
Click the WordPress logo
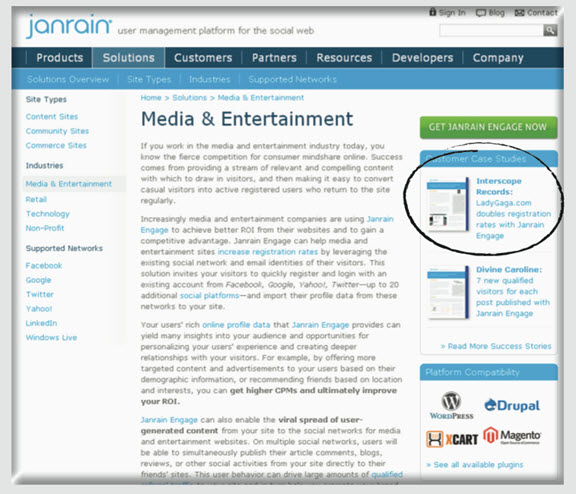pos(451,405)
